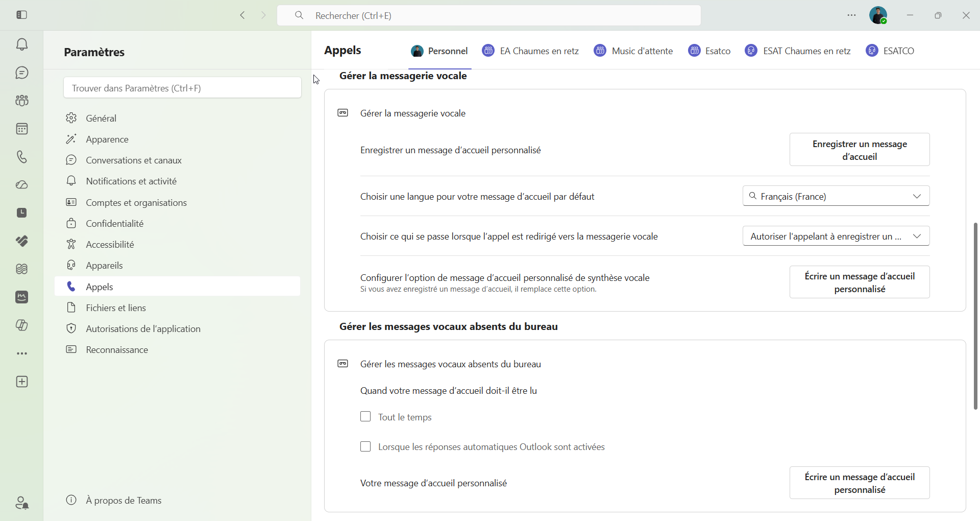This screenshot has height=521, width=980.
Task: Select the Music d'attente tab
Action: 633,51
